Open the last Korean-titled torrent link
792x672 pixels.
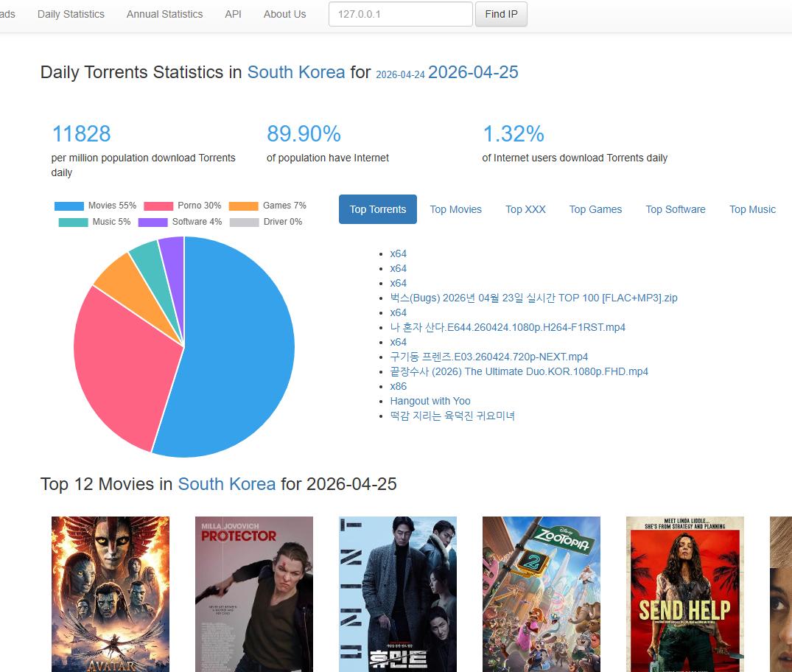pos(452,416)
